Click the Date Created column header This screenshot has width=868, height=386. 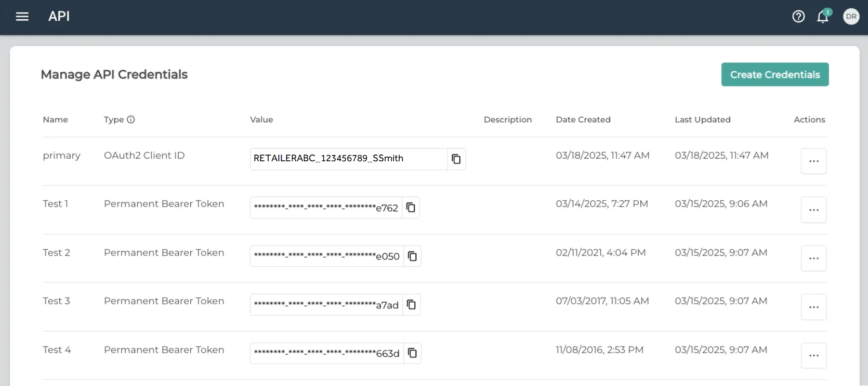coord(583,120)
